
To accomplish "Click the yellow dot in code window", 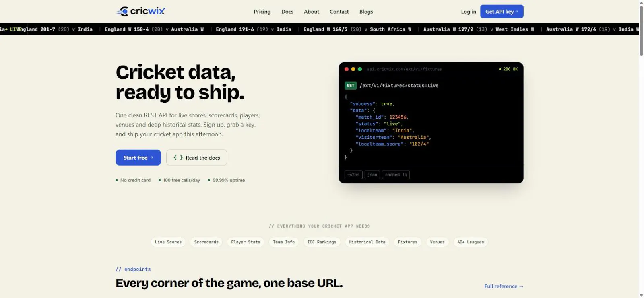I will click(x=353, y=69).
